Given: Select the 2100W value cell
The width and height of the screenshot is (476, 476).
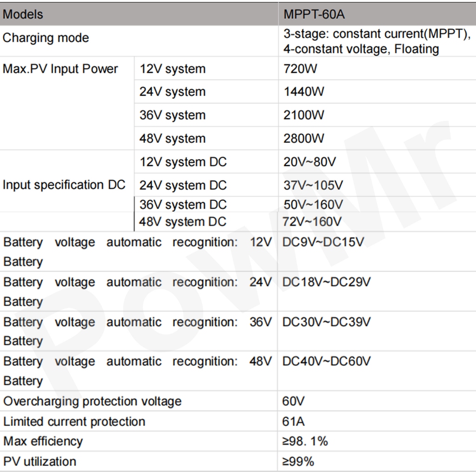Looking at the screenshot, I should pyautogui.click(x=304, y=115).
